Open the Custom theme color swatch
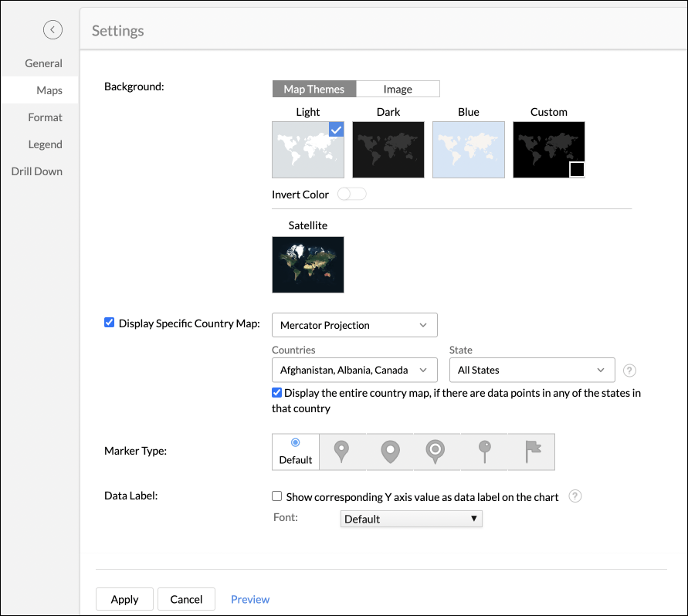Image resolution: width=688 pixels, height=616 pixels. (x=577, y=169)
